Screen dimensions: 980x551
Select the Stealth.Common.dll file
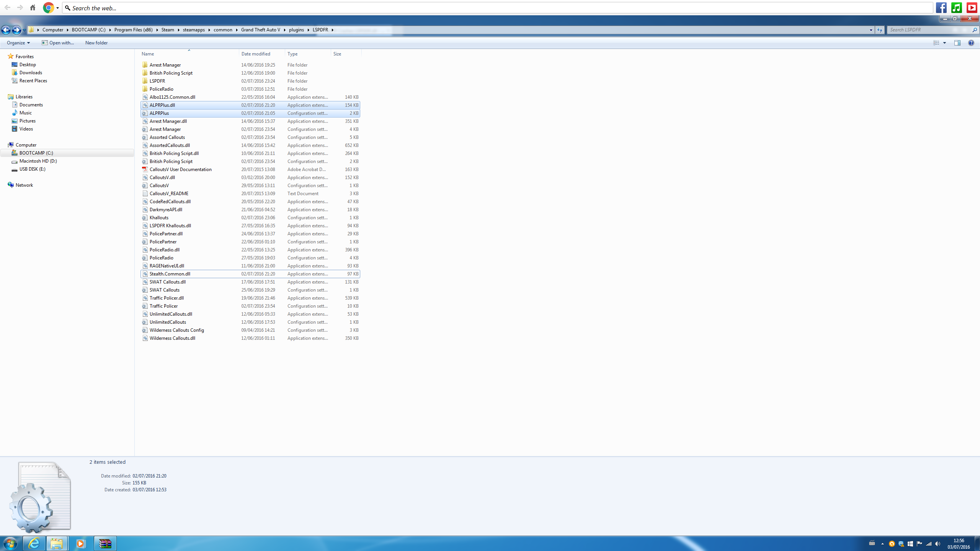[x=170, y=274]
